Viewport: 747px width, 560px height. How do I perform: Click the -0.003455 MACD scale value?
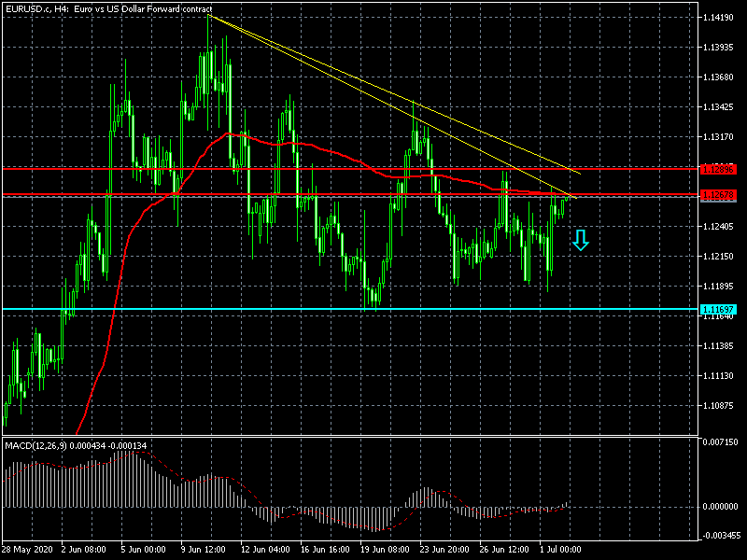(x=720, y=536)
